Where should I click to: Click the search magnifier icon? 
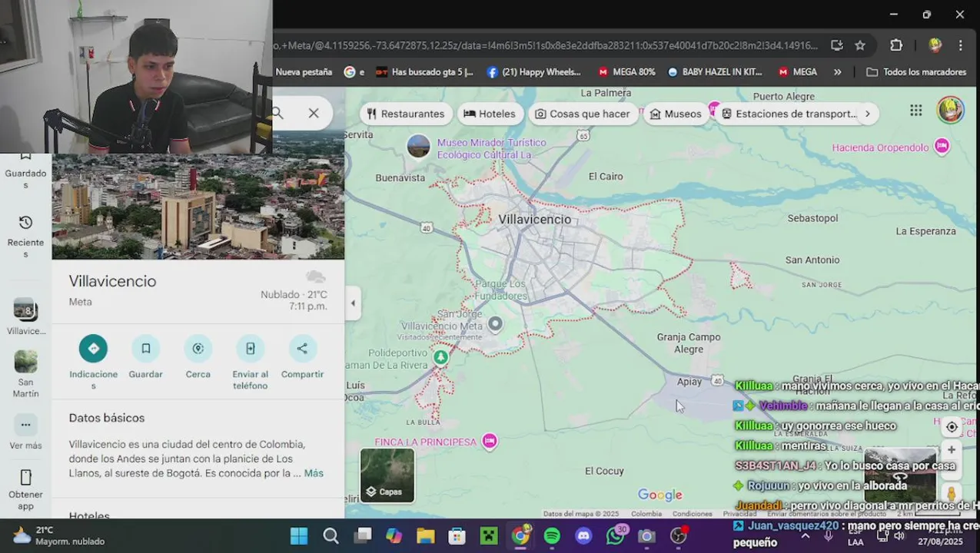point(277,114)
